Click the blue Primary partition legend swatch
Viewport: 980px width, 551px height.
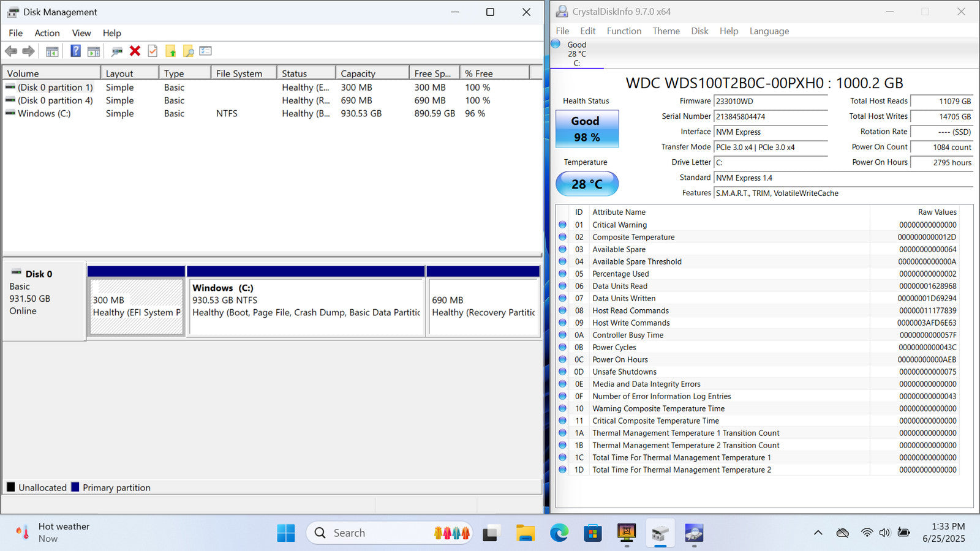[75, 487]
